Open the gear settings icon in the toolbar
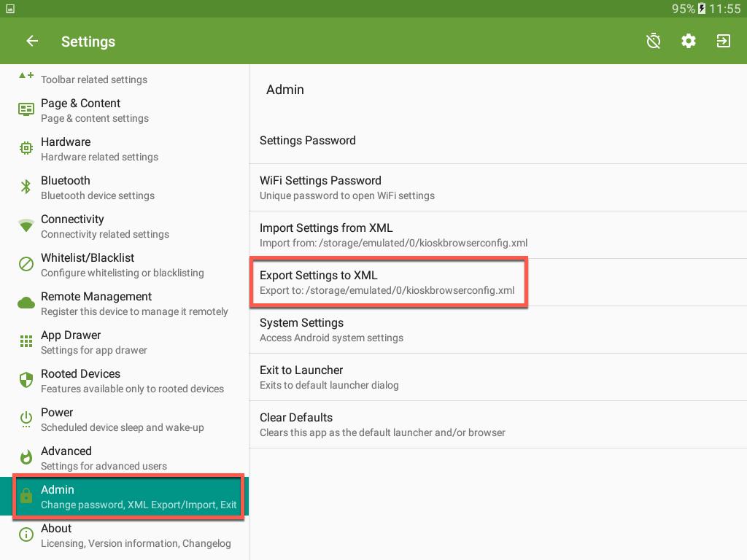This screenshot has width=747, height=560. (x=688, y=41)
